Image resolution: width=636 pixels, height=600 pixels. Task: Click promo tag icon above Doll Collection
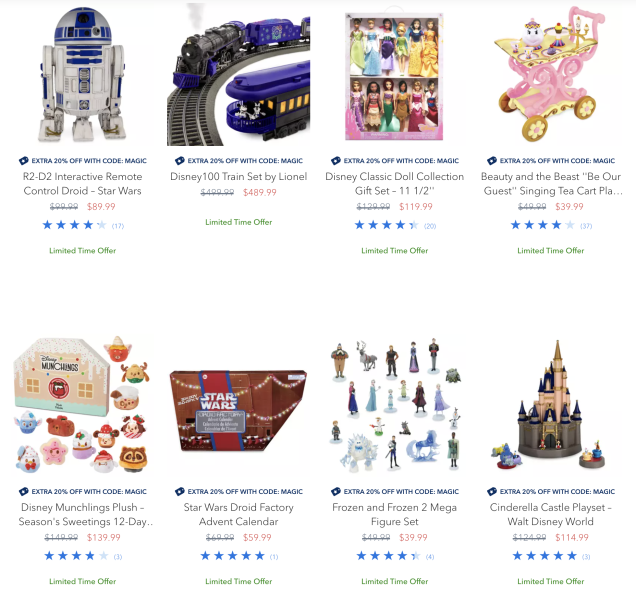point(336,161)
